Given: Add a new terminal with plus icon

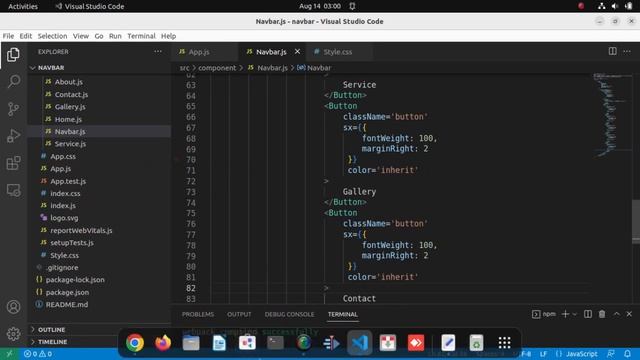Looking at the screenshot, I should [x=565, y=314].
